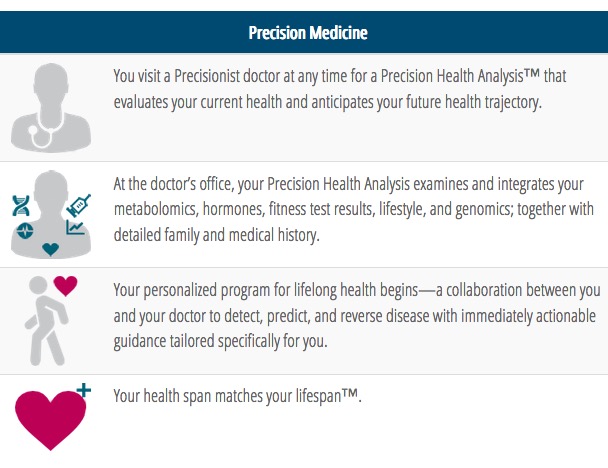Click the guidance tailored specifically for you line

(220, 341)
